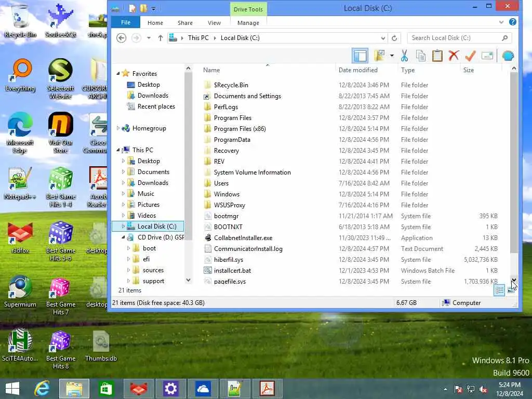
Task: Collapse the Favorites tree group
Action: point(118,74)
